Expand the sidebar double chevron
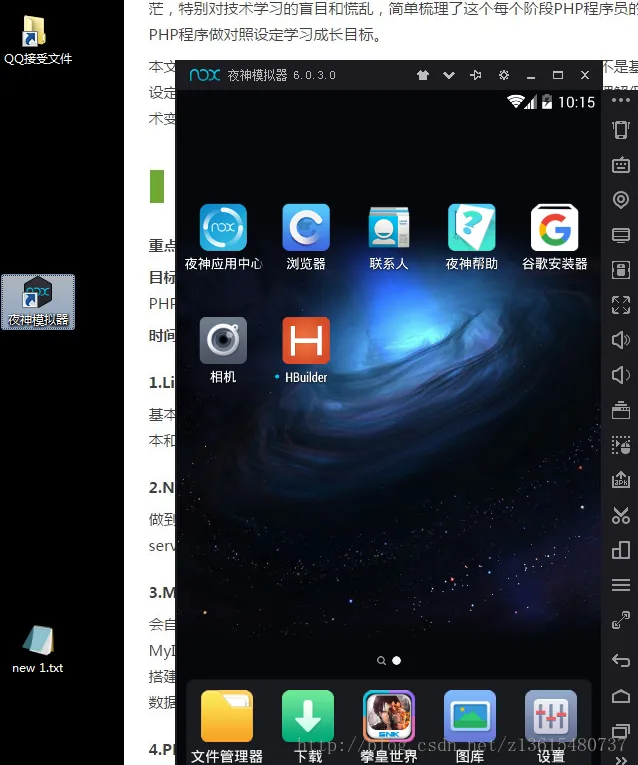The image size is (638, 765). pos(621,760)
